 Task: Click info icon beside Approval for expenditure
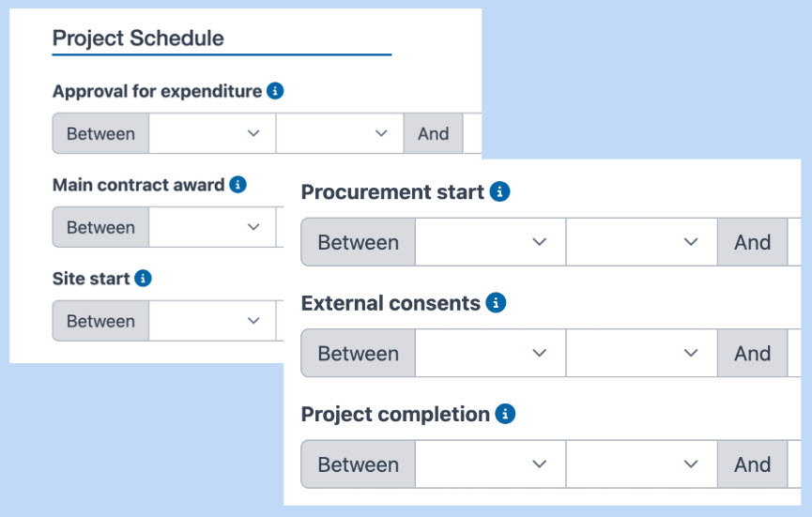(275, 91)
